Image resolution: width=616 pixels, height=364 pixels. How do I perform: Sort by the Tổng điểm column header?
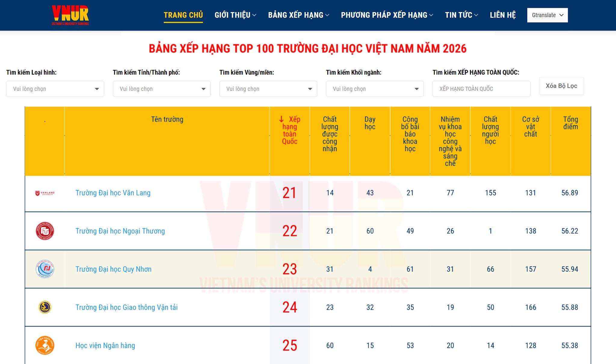coord(570,123)
